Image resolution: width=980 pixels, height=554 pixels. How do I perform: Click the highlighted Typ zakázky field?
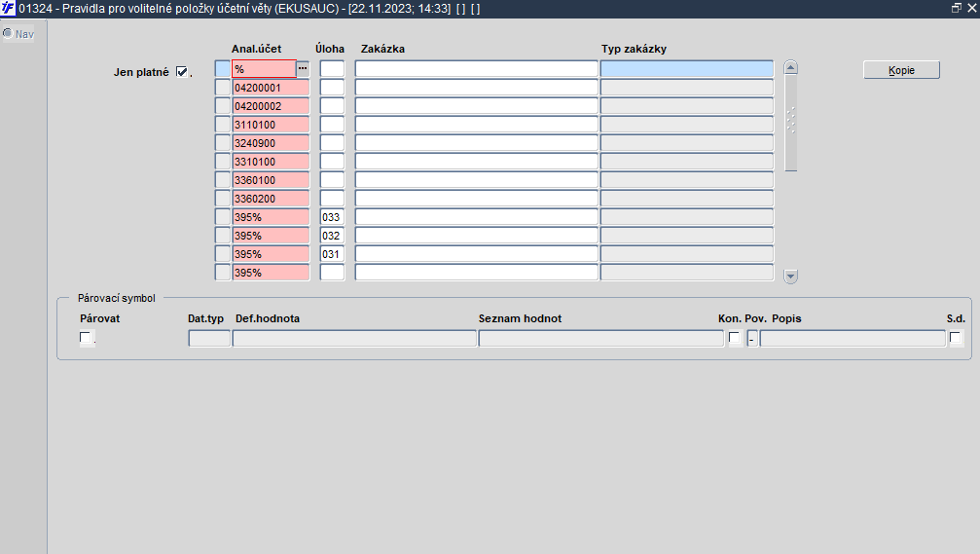pos(687,69)
